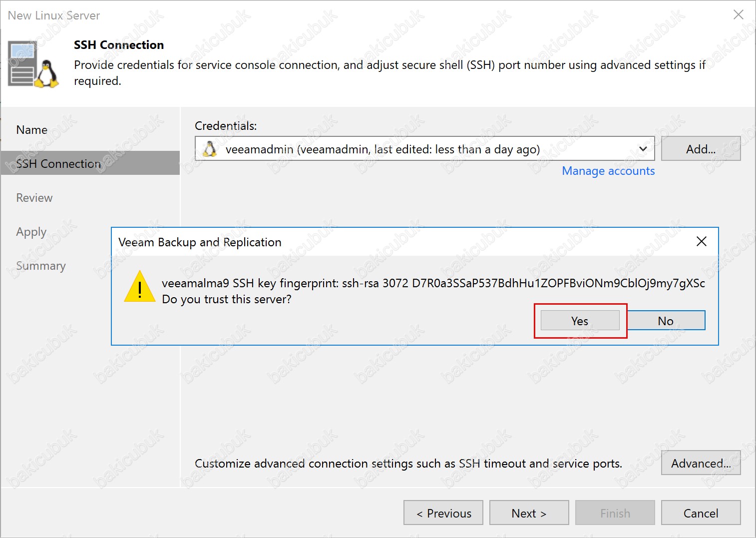
Task: Click the penguin icon in credentials field
Action: click(210, 149)
